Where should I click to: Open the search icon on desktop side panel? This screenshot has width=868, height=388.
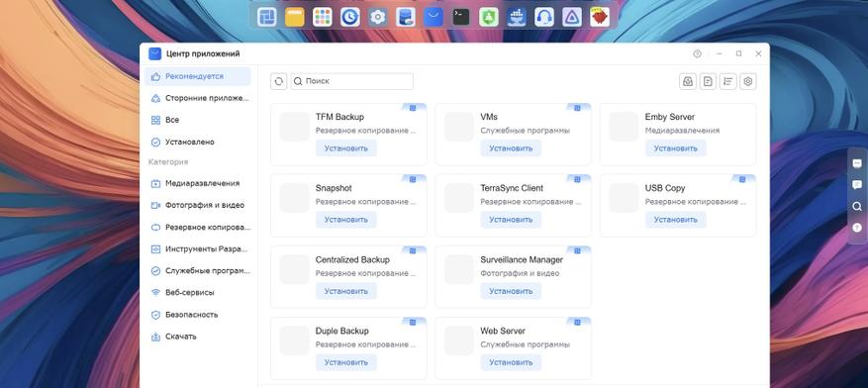pyautogui.click(x=857, y=207)
